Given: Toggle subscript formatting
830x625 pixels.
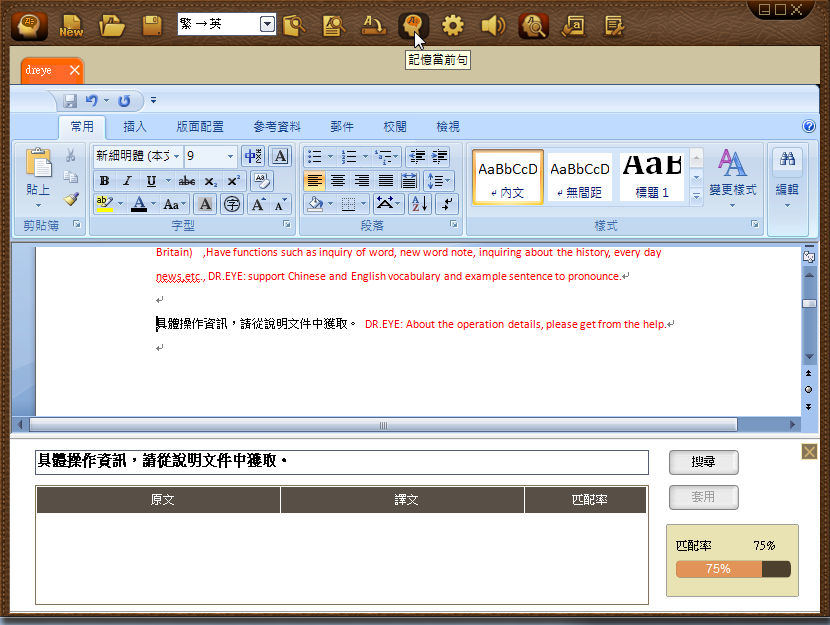Looking at the screenshot, I should (x=211, y=180).
